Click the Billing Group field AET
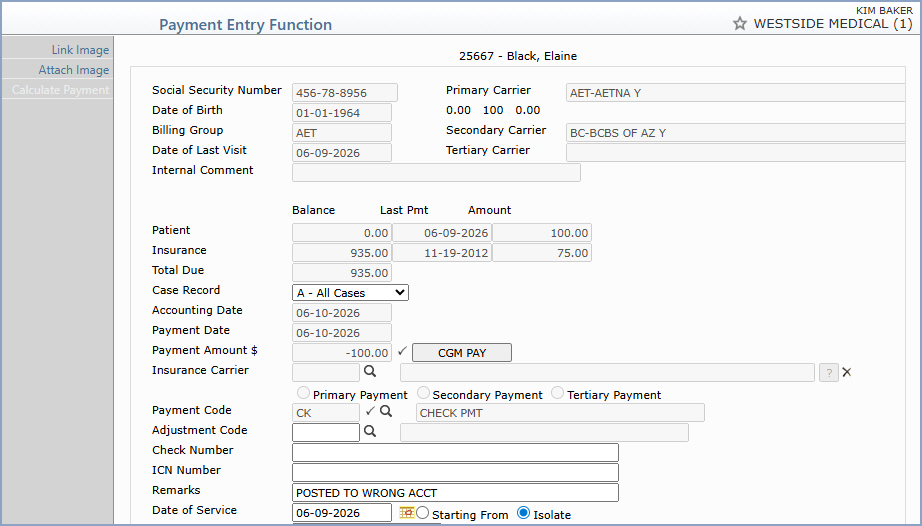This screenshot has width=922, height=526. click(342, 133)
